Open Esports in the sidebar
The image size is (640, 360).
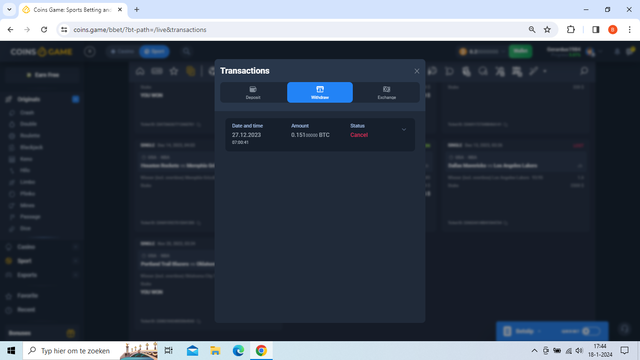pos(27,275)
